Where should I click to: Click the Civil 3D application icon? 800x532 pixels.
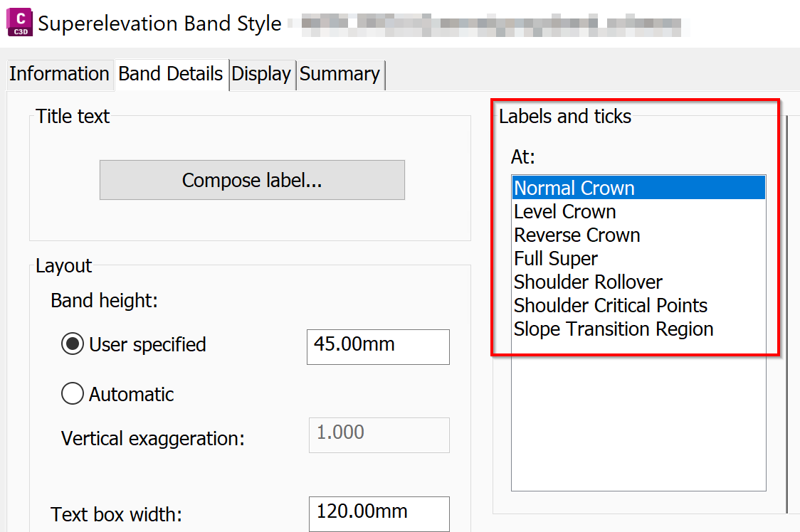(x=19, y=23)
